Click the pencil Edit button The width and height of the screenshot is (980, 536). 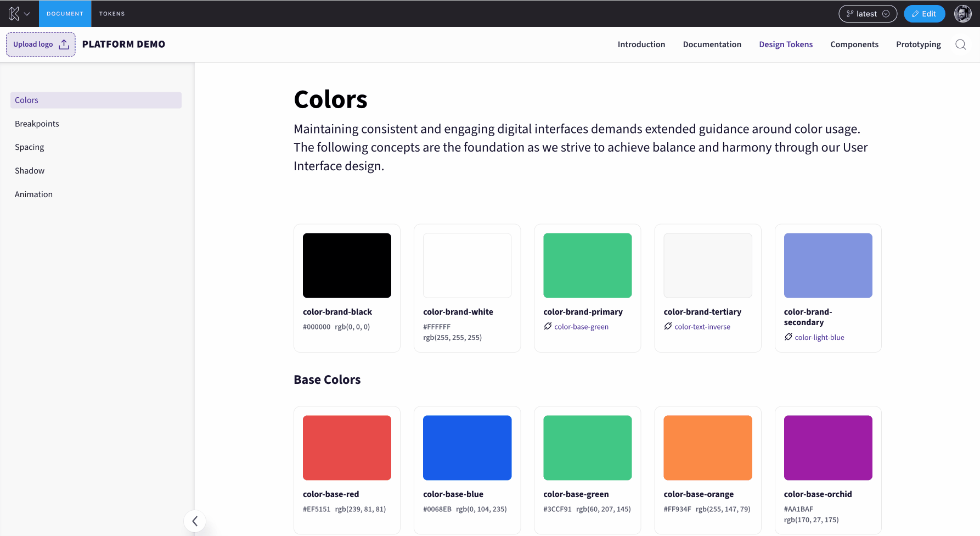pyautogui.click(x=924, y=14)
